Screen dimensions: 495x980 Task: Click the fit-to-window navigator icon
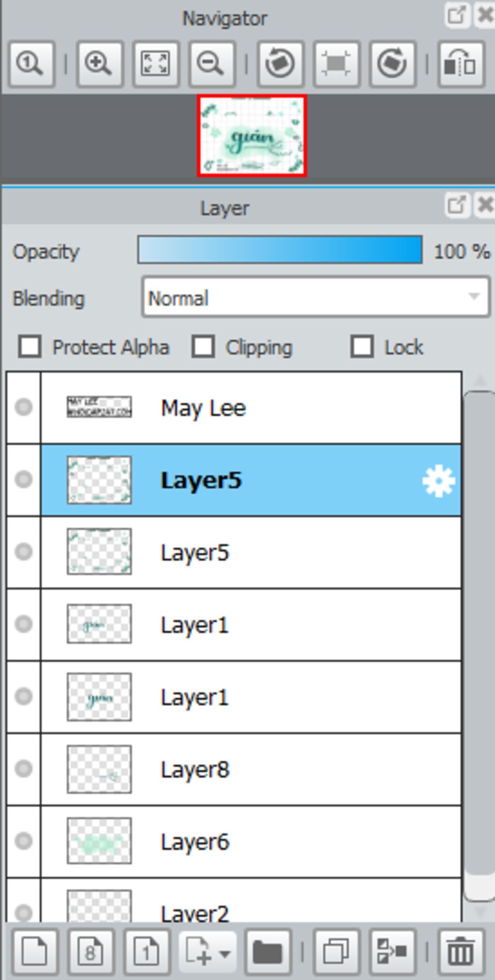155,64
